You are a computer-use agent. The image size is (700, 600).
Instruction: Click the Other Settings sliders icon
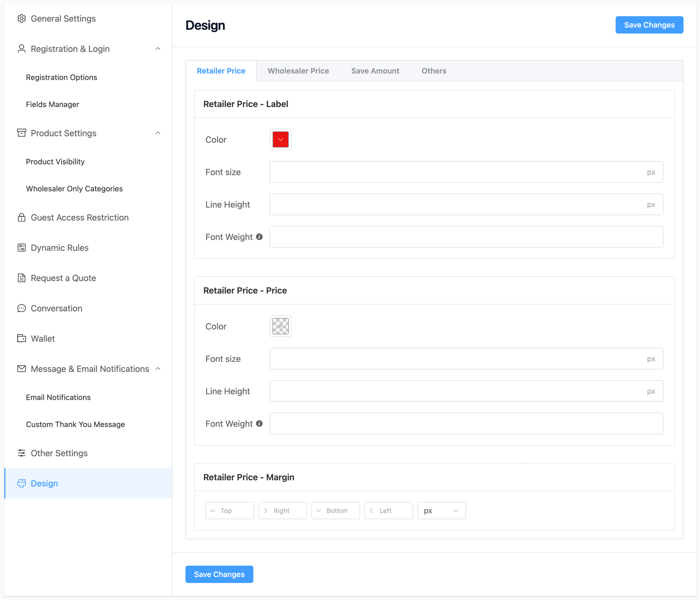click(22, 453)
